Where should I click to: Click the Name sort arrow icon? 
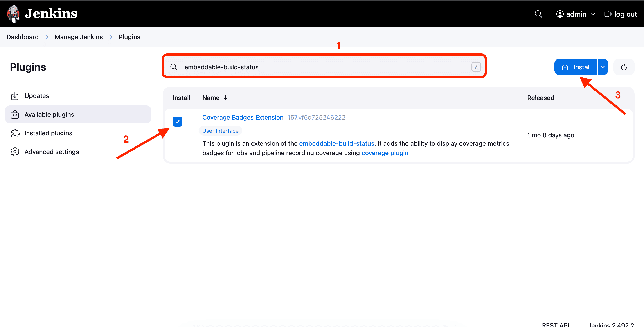point(225,98)
